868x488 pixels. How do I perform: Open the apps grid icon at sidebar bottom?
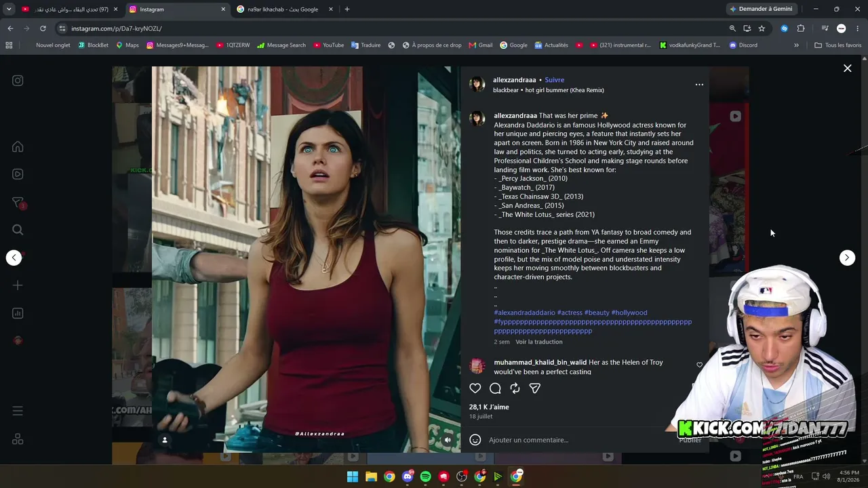pos(18,439)
